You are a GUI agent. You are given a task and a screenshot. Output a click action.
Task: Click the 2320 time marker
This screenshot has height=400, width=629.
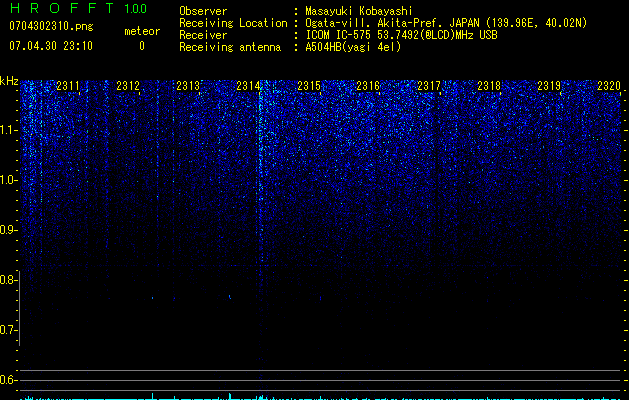pos(609,85)
